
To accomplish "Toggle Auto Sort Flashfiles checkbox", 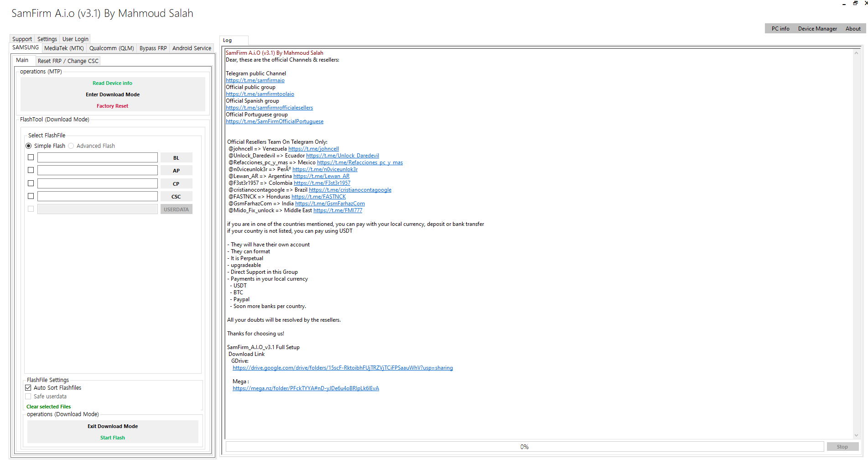I will 28,388.
